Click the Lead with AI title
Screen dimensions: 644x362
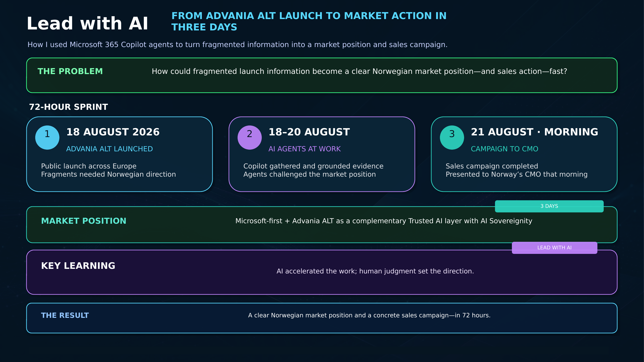[87, 23]
